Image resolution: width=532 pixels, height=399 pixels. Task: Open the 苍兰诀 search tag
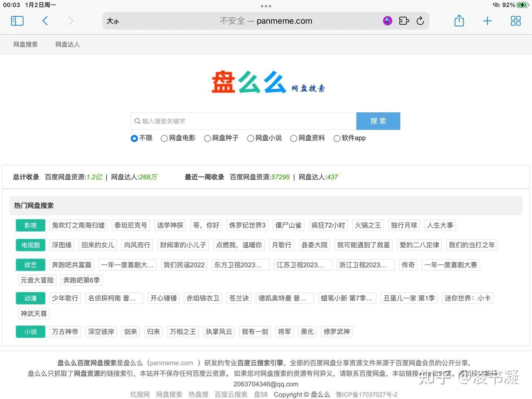click(x=239, y=298)
